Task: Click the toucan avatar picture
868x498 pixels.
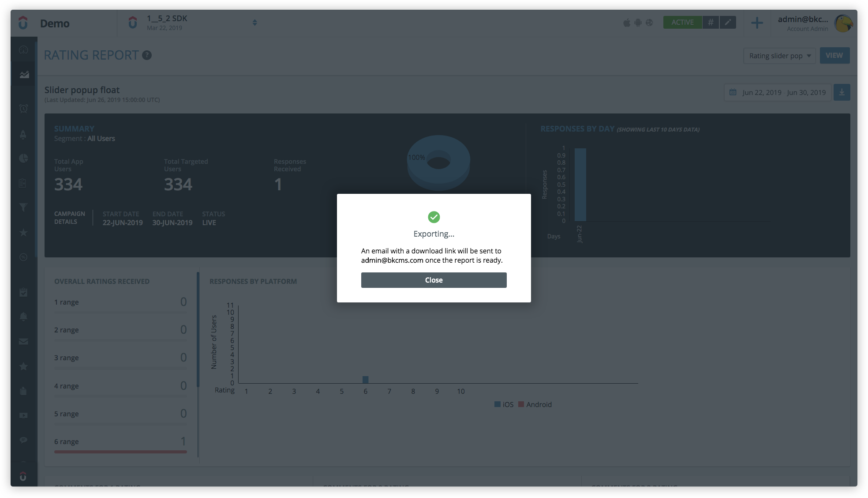Action: click(843, 23)
